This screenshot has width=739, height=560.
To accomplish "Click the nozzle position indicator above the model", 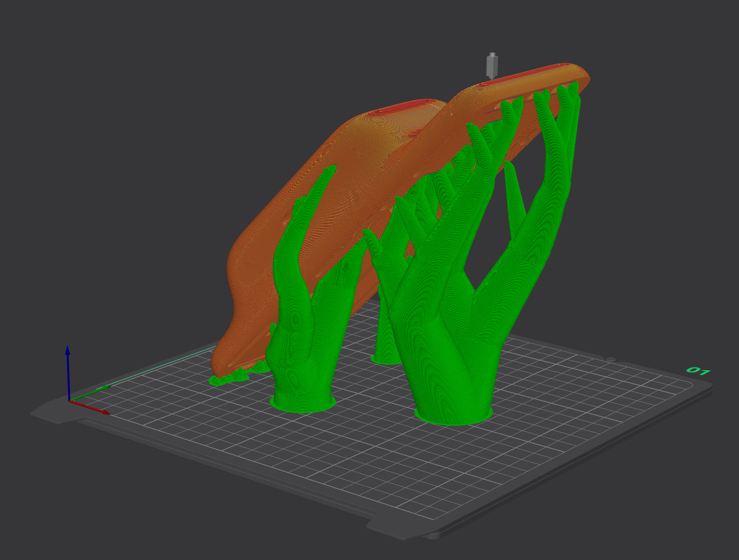I will click(x=492, y=66).
